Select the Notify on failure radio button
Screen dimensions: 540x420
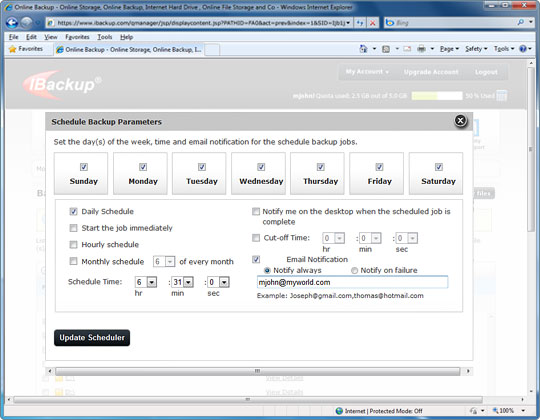tap(354, 270)
